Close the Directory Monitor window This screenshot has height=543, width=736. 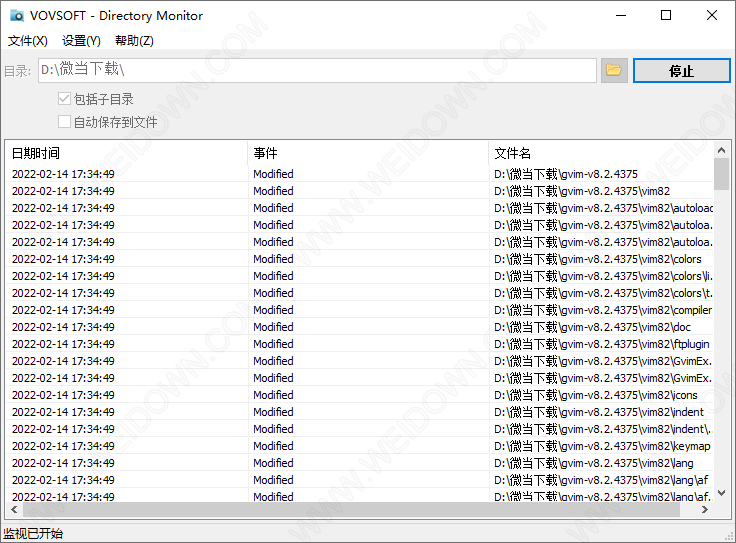coord(712,15)
